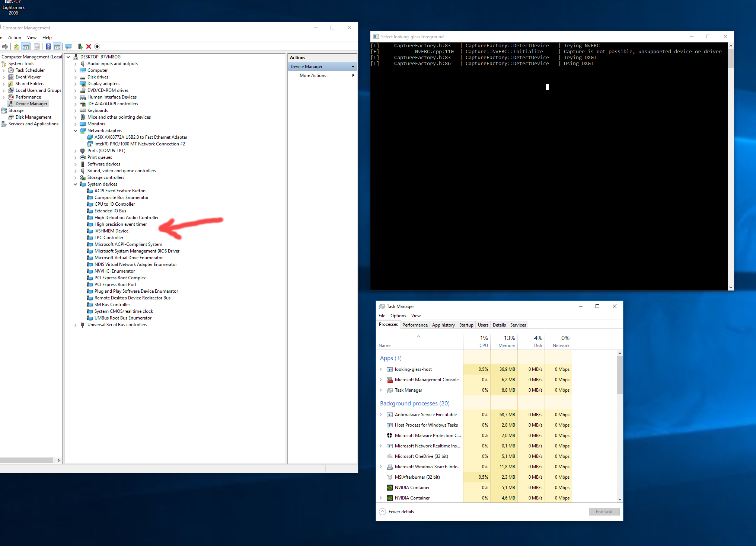
Task: Click the Up one level folder icon
Action: click(x=16, y=46)
